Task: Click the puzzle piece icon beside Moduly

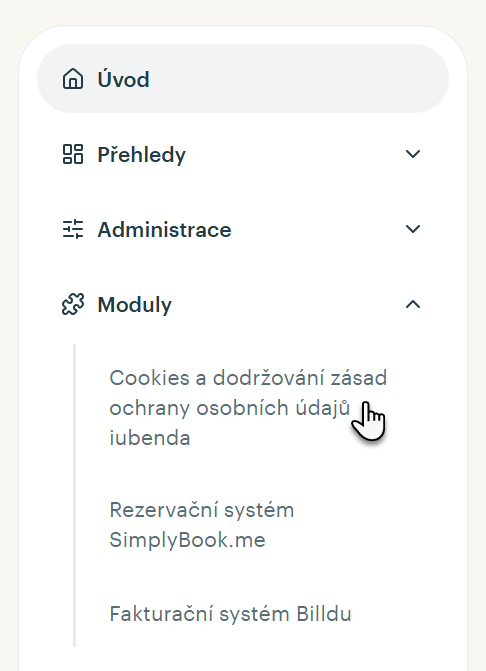Action: [x=73, y=304]
